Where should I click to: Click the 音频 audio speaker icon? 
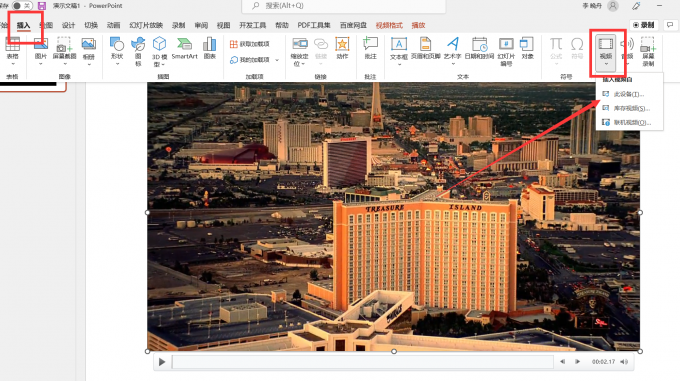[x=628, y=44]
